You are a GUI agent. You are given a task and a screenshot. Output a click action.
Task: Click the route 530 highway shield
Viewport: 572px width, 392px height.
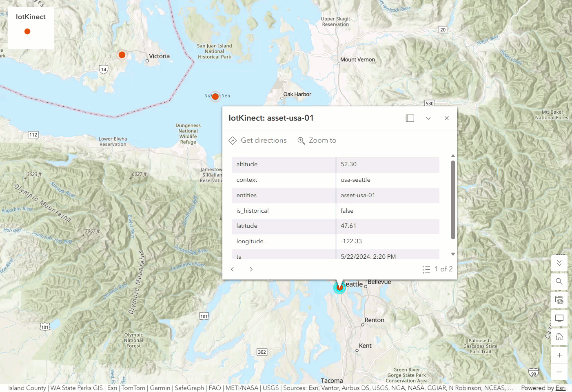click(x=430, y=104)
